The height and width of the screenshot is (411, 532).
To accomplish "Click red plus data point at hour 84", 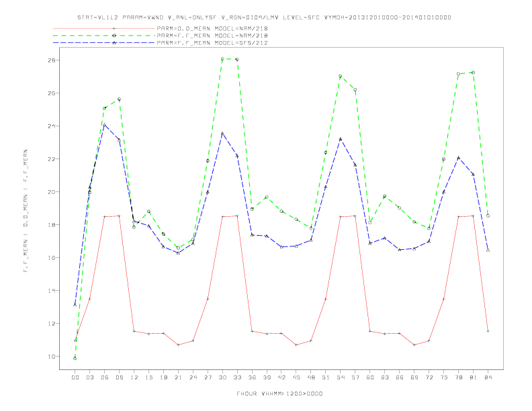I will (x=488, y=331).
